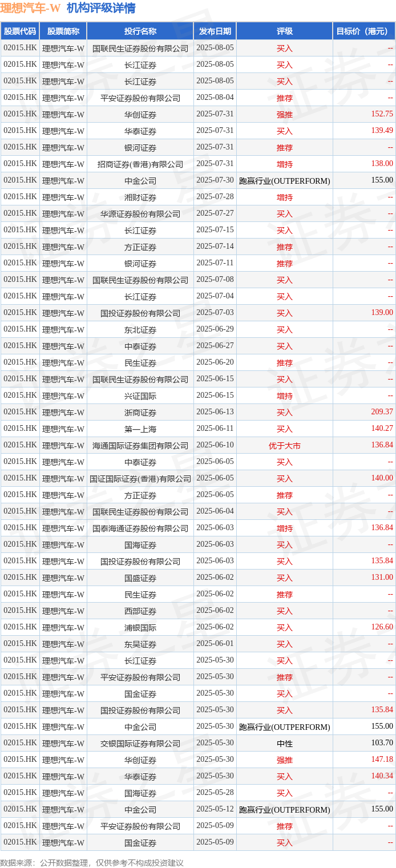Select the target price 140.34
Image resolution: width=396 pixels, height=868 pixels.
382,776
